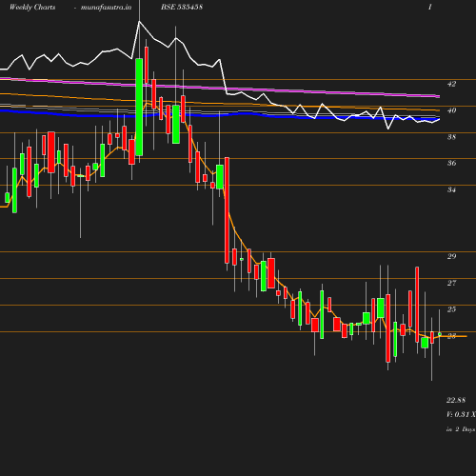Click the 'in 2 Days' label
Screen dimensions: 476x476
click(461, 429)
